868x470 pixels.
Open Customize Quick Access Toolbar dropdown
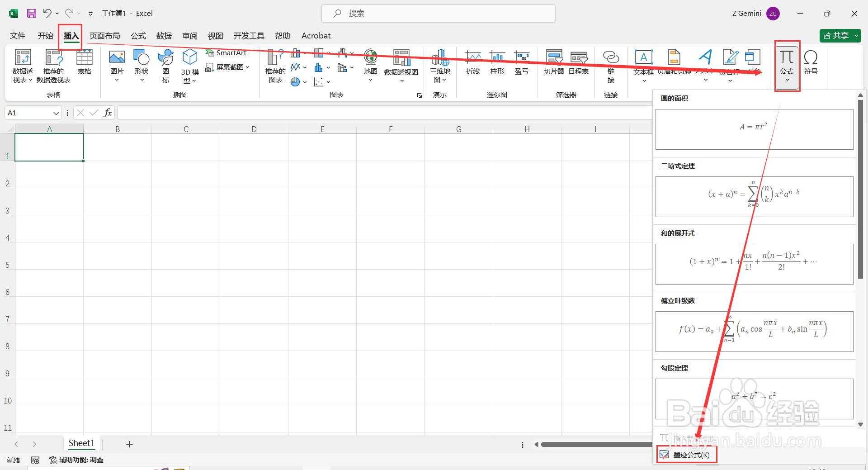[x=90, y=14]
